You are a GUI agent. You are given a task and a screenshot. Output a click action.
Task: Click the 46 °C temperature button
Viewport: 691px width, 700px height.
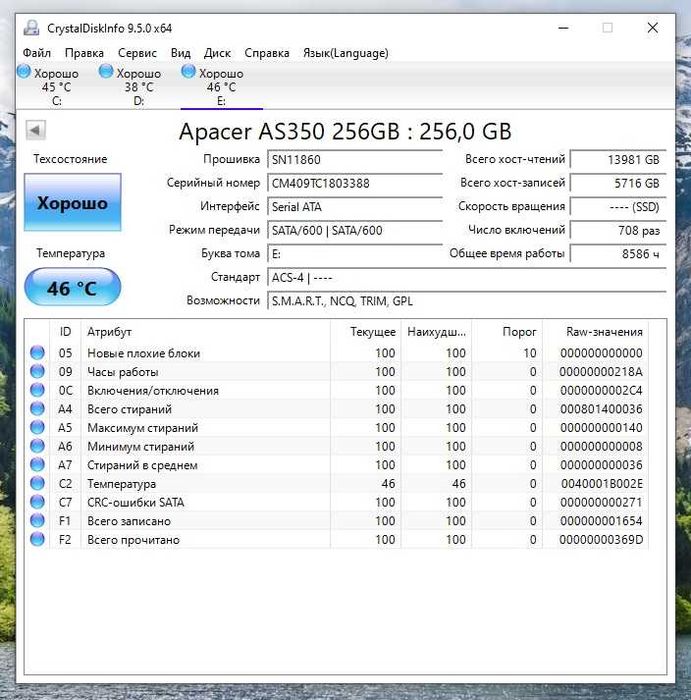click(x=72, y=287)
